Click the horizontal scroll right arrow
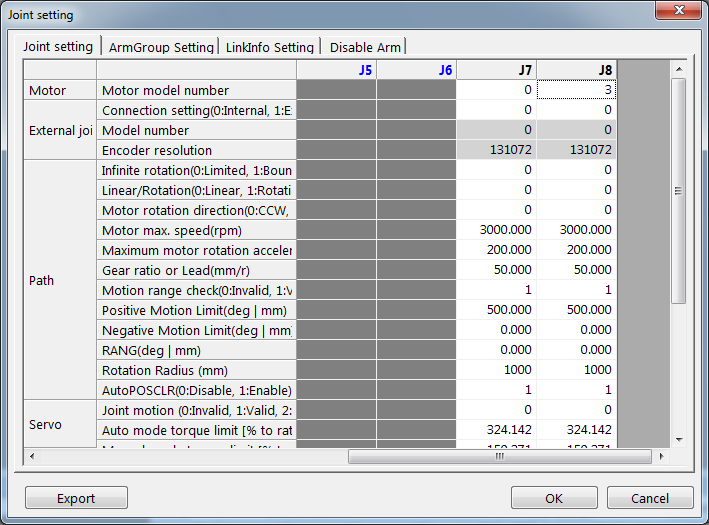 point(661,456)
